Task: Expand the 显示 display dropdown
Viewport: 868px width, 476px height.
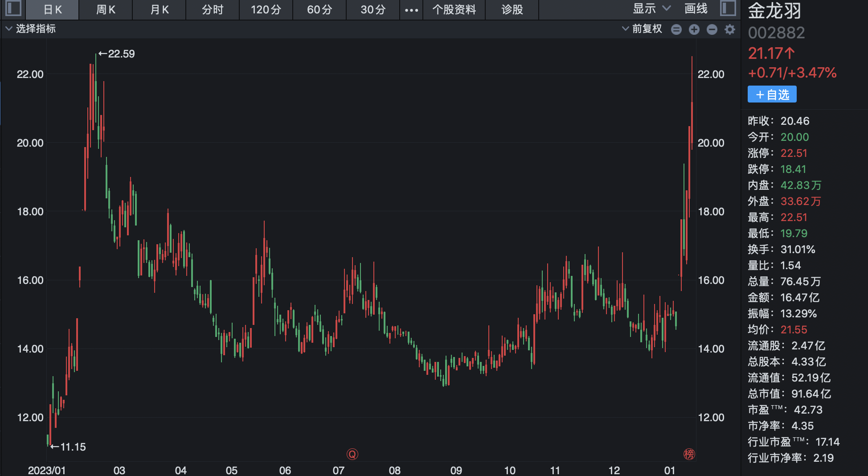Action: click(651, 9)
